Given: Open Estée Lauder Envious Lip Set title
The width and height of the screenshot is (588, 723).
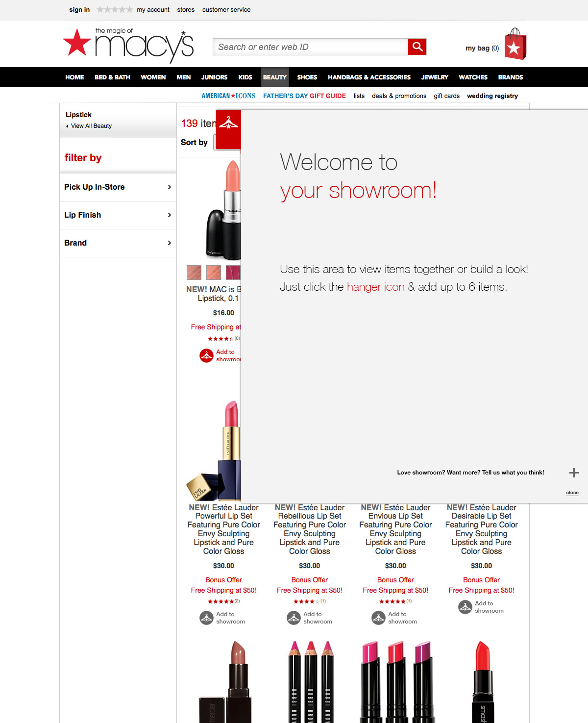Looking at the screenshot, I should pos(395,529).
